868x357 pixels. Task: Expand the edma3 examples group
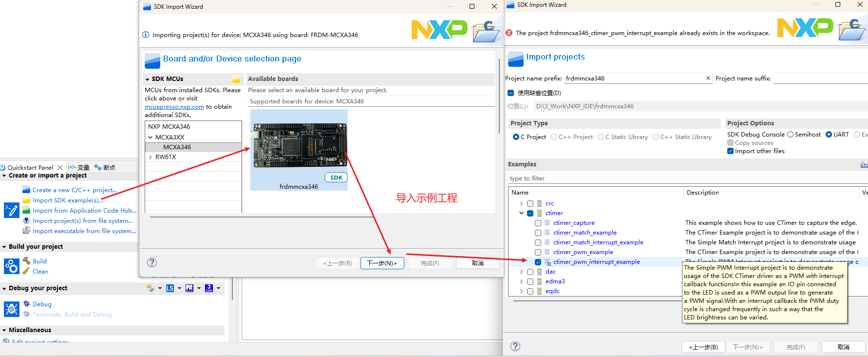pyautogui.click(x=521, y=281)
